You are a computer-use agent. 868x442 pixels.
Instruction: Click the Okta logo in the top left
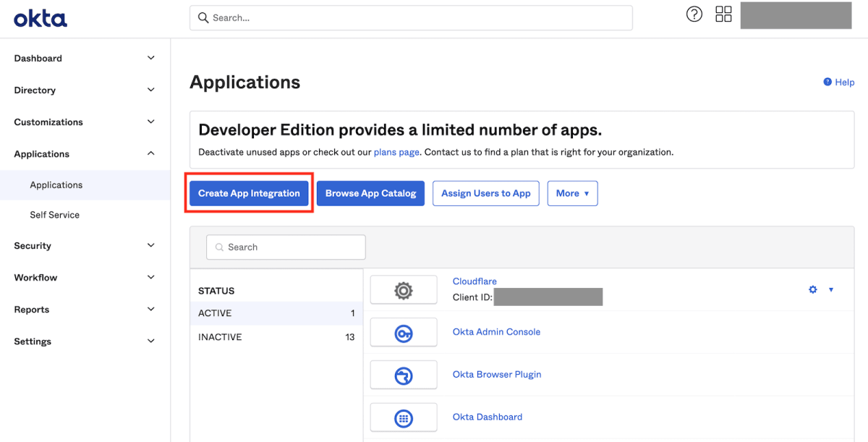(40, 19)
